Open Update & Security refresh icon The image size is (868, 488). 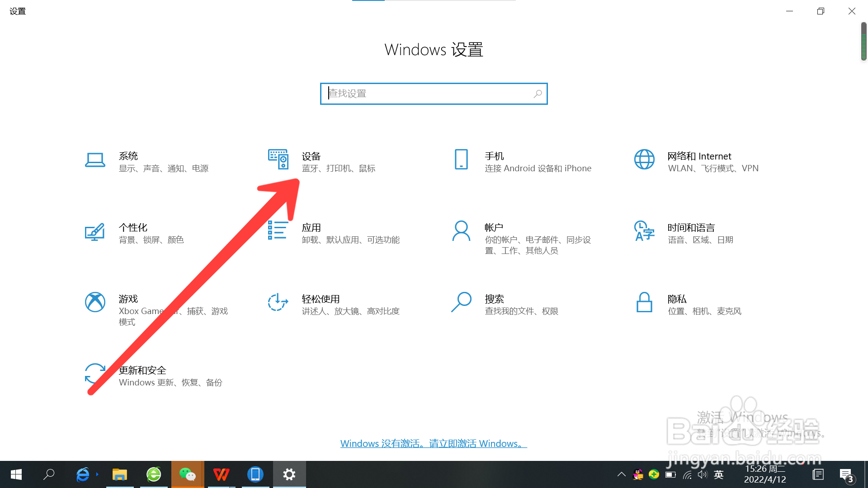[95, 374]
